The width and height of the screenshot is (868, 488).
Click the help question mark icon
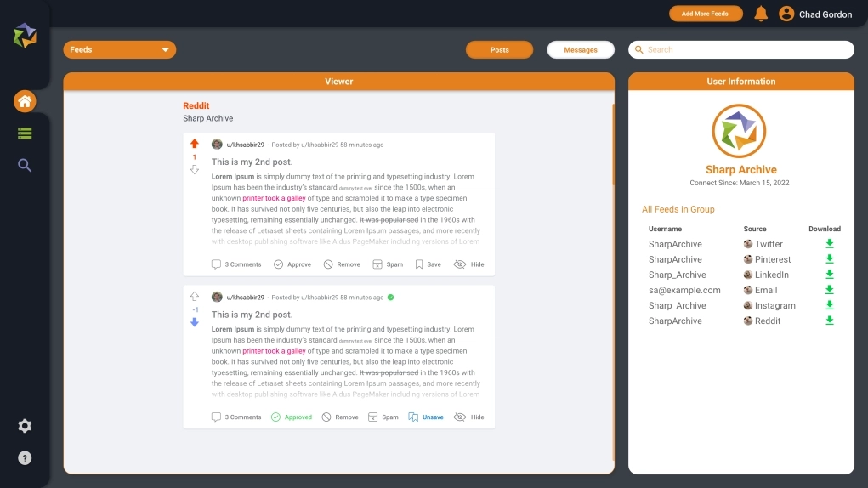(x=25, y=458)
